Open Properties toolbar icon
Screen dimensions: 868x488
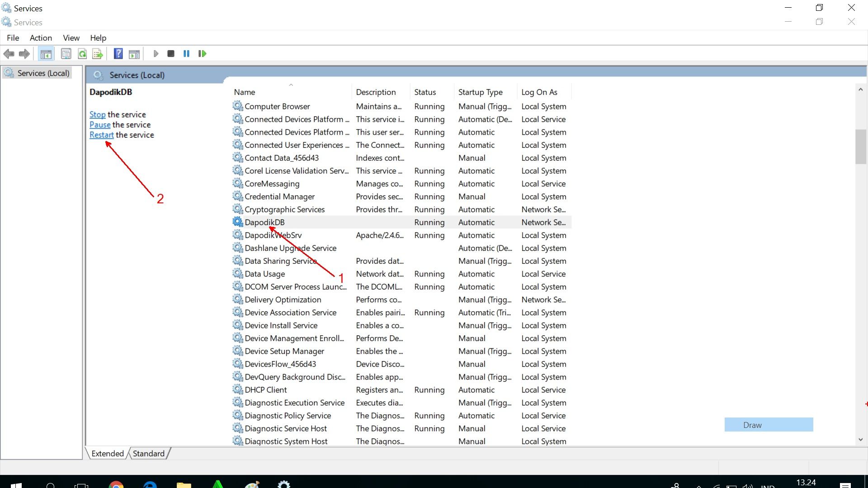[66, 54]
